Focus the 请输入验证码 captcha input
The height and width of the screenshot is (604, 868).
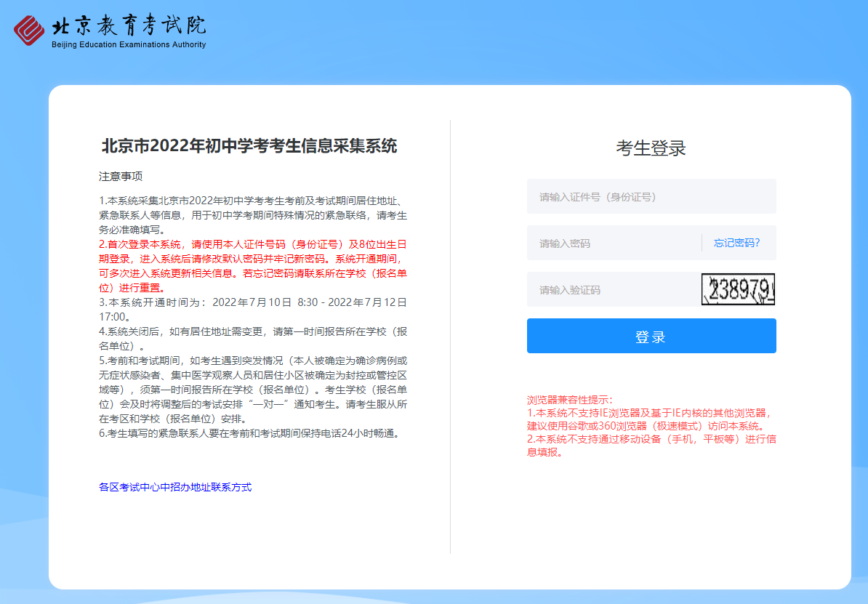pyautogui.click(x=613, y=290)
